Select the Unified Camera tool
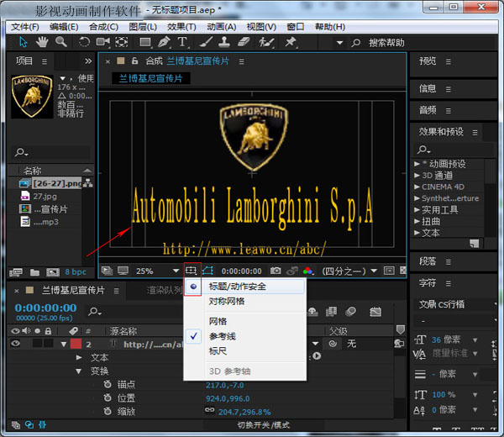504x437 pixels. 102,42
